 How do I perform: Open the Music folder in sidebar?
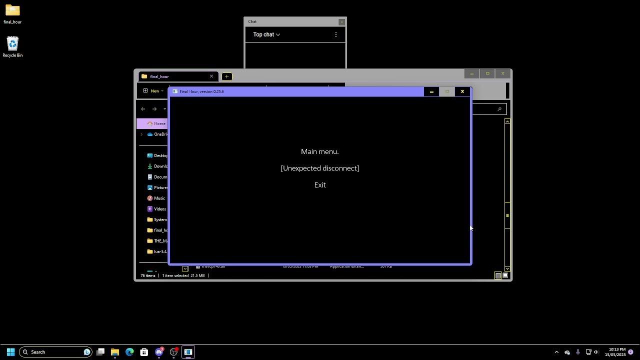coord(156,198)
